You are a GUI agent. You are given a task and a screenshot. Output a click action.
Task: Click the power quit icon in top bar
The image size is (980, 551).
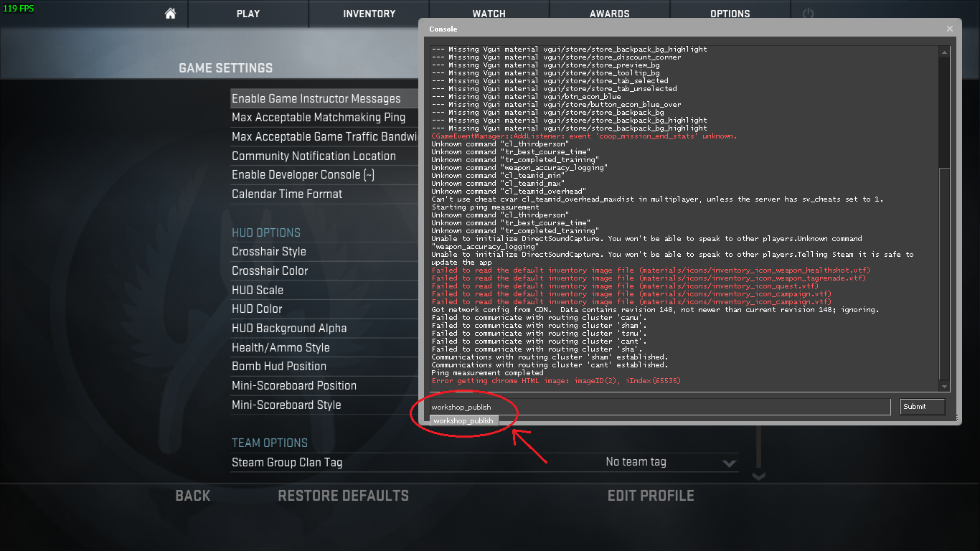coord(809,14)
